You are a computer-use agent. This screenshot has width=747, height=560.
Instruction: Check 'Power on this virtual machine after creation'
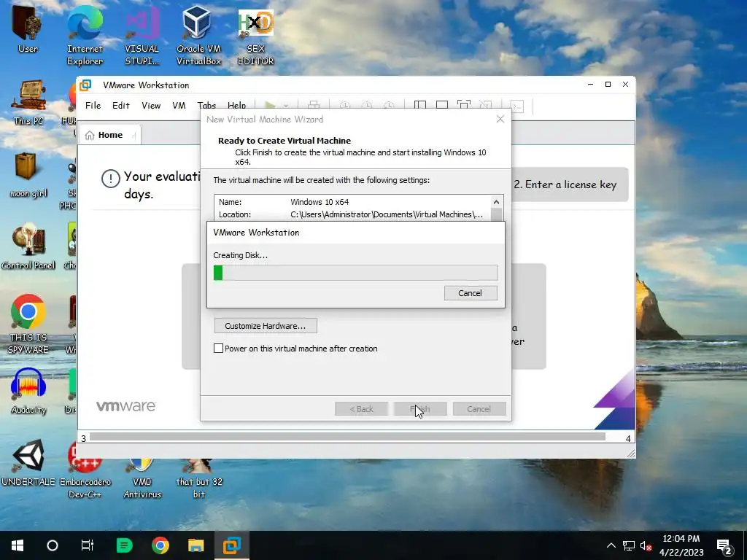tap(218, 348)
